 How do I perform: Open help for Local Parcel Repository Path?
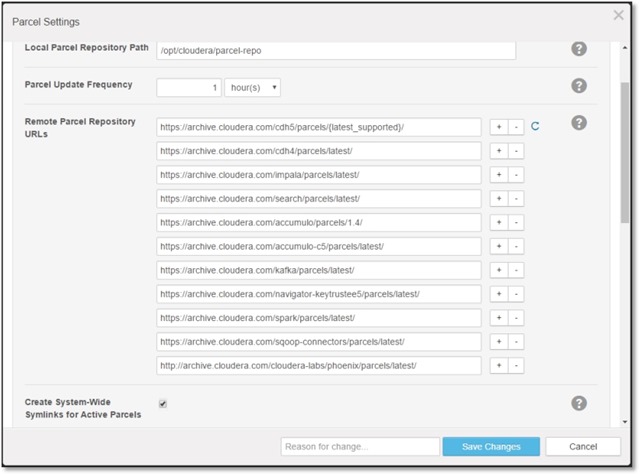(x=579, y=49)
